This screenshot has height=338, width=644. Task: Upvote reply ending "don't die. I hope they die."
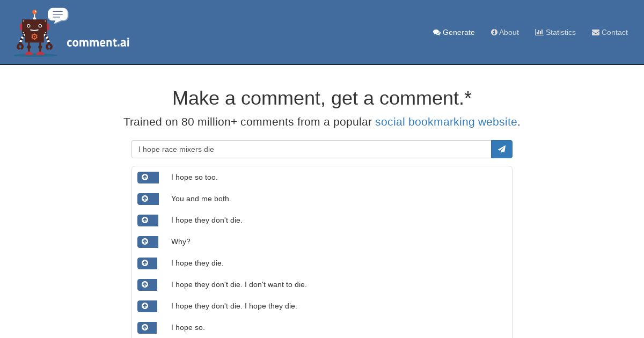tap(147, 306)
